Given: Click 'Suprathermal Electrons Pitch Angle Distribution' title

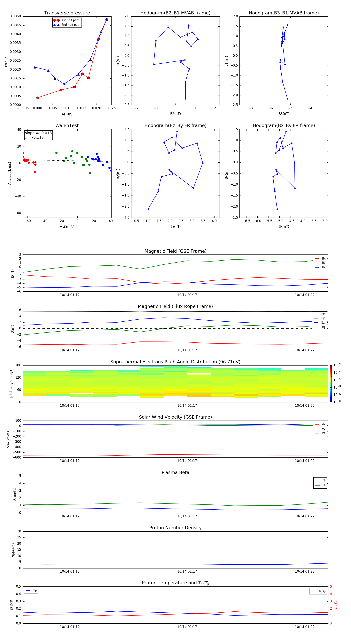Looking at the screenshot, I should click(x=175, y=362).
